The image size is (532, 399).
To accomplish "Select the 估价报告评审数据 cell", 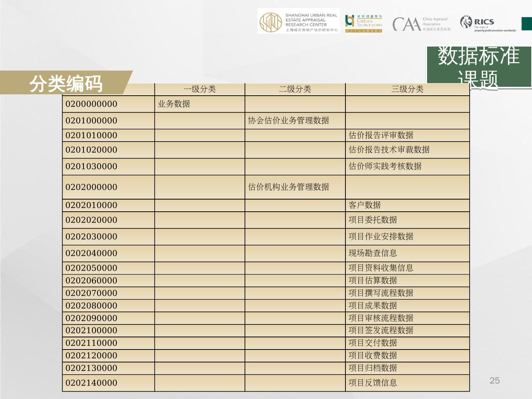I will (381, 135).
